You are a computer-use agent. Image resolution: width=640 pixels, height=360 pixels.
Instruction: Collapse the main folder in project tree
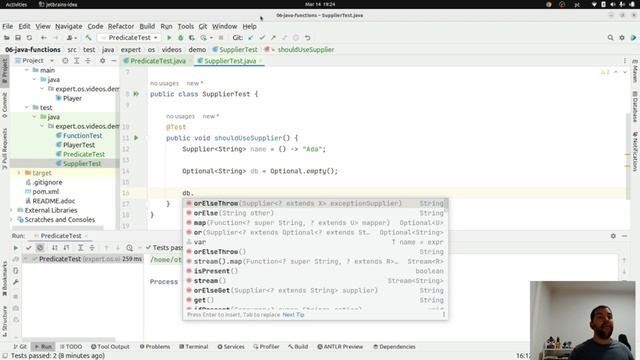click(27, 70)
